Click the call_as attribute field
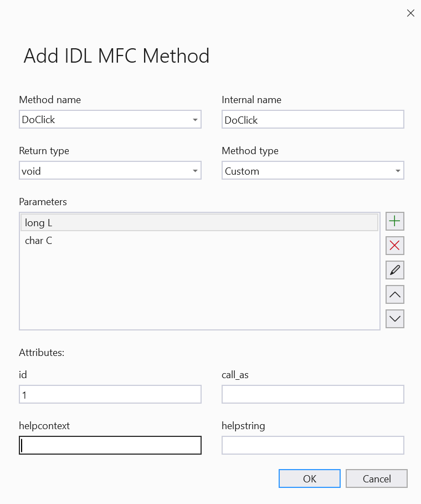Image resolution: width=421 pixels, height=504 pixels. pos(312,394)
